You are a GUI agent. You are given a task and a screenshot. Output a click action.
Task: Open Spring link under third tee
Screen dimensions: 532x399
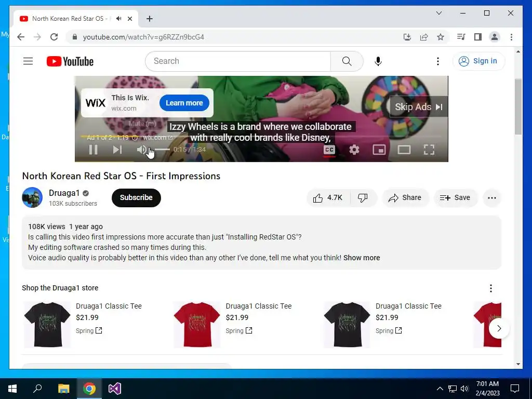coord(389,330)
